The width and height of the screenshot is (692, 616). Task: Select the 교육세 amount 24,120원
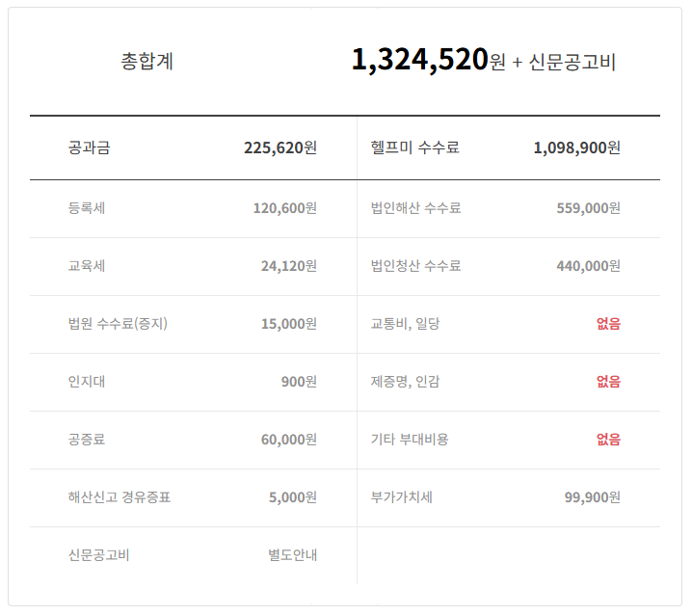click(288, 266)
